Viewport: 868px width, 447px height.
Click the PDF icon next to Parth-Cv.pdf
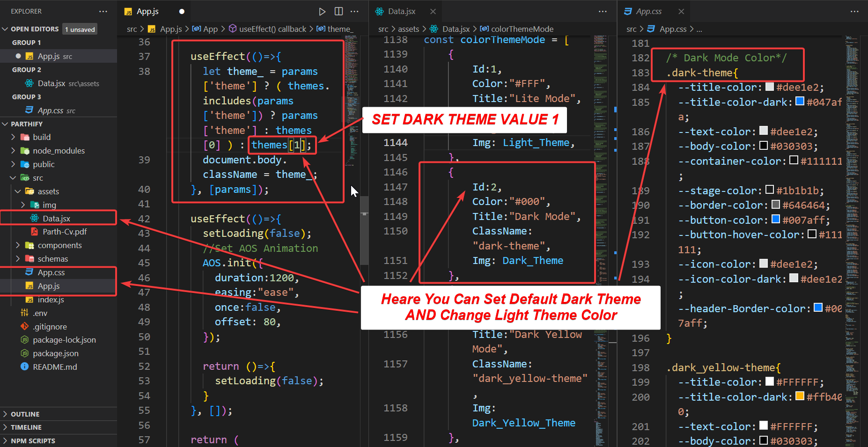34,231
